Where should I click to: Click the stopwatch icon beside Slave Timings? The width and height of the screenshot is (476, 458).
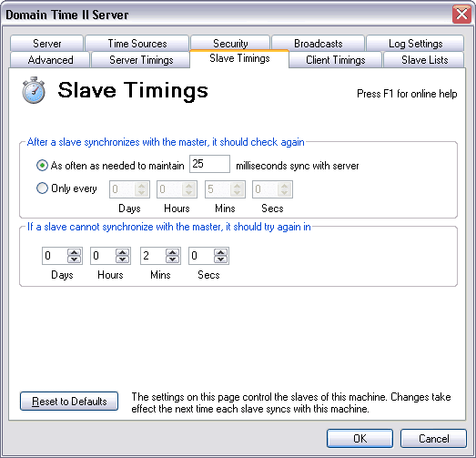tap(34, 90)
